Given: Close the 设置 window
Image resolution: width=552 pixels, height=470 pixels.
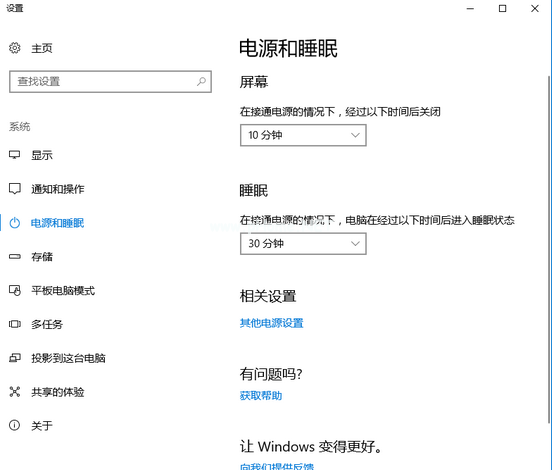Looking at the screenshot, I should point(535,8).
